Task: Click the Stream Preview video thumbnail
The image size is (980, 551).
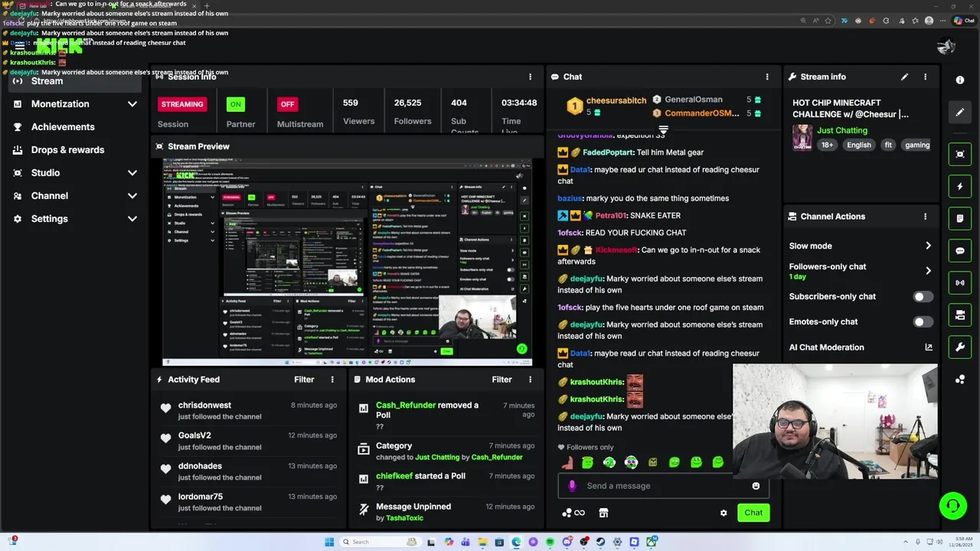Action: 347,262
